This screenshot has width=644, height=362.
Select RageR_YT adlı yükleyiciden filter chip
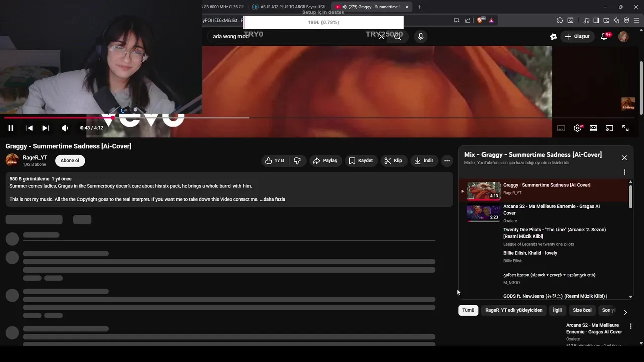coord(514,310)
